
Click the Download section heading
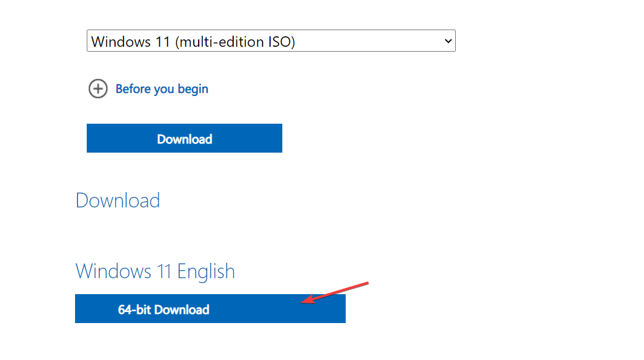117,200
